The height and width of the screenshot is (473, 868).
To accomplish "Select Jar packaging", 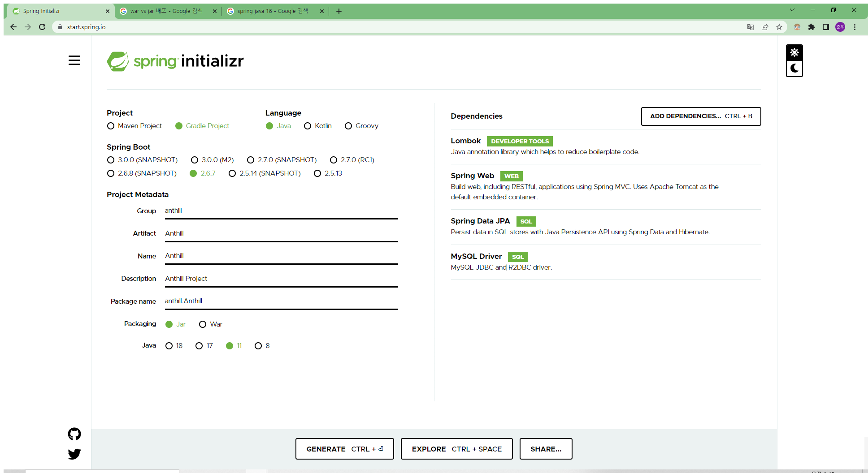I will 175,324.
